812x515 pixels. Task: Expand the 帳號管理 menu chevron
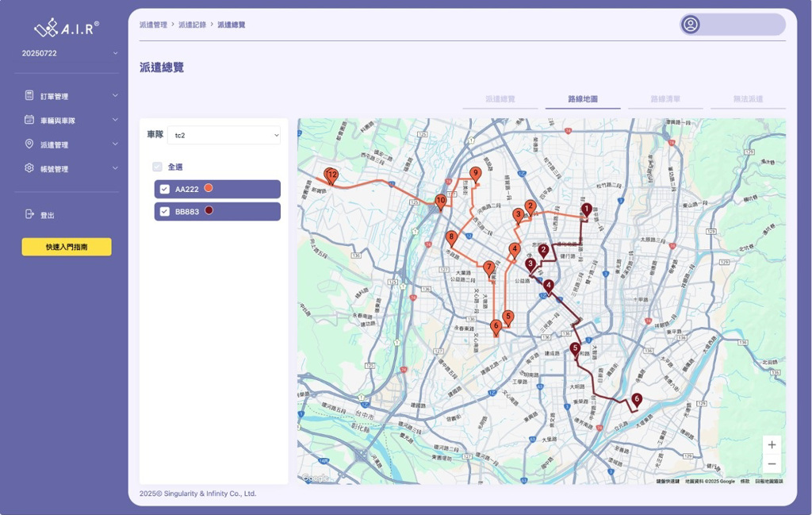click(115, 168)
